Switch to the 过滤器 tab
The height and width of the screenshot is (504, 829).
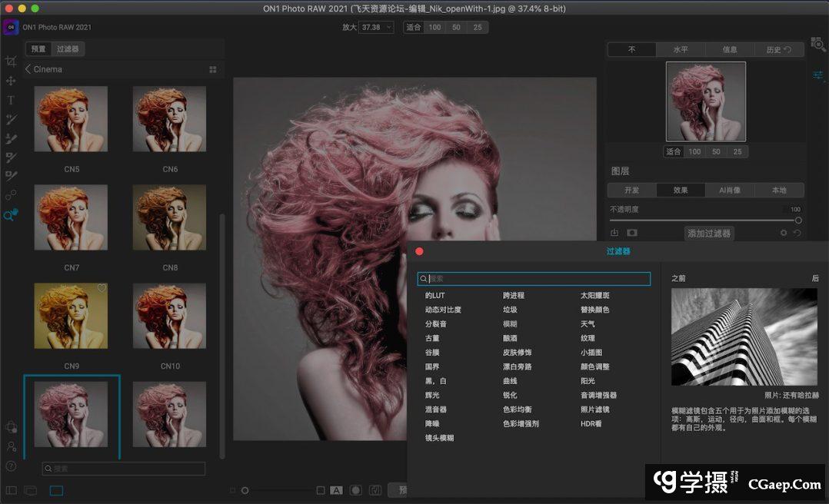click(x=68, y=49)
